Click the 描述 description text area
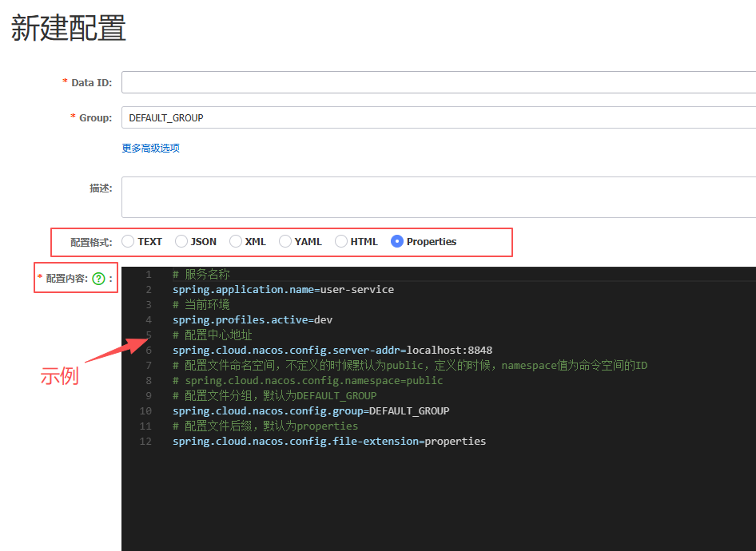 438,197
